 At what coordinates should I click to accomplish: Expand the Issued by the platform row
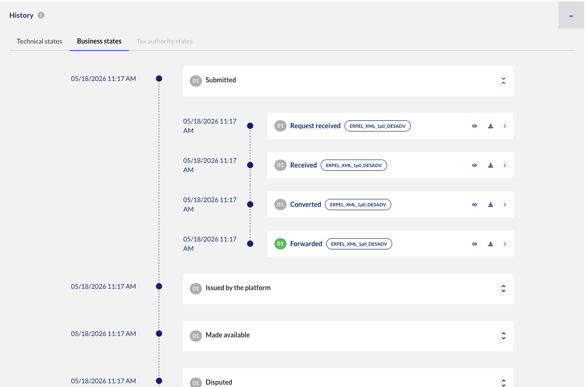point(503,289)
